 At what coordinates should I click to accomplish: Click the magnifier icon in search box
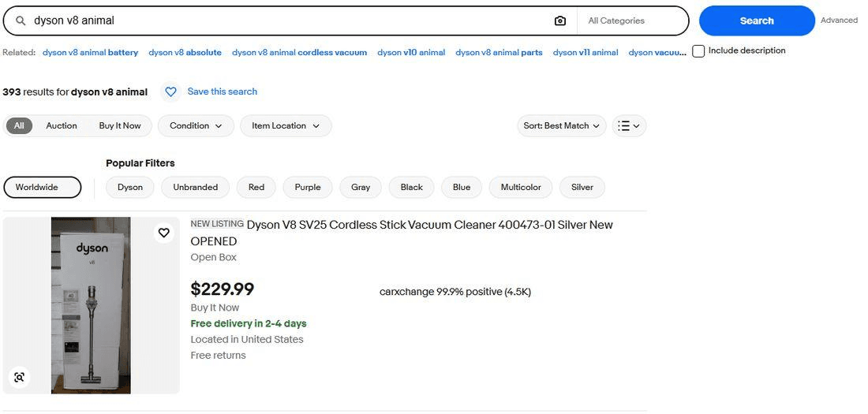point(21,21)
